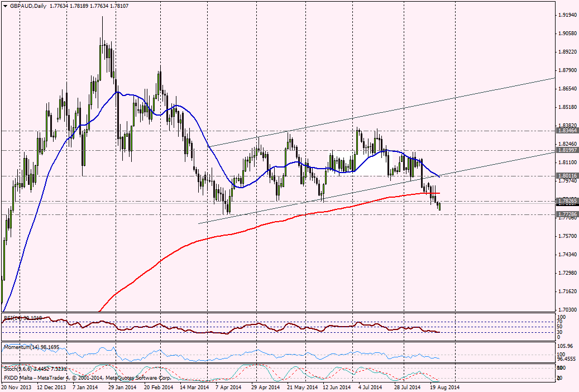Click the 1.91940 value on the price scale
The height and width of the screenshot is (392, 579).
coord(567,15)
